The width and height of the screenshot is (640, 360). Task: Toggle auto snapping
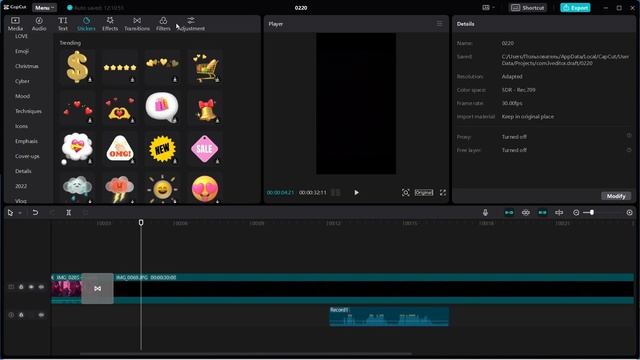pyautogui.click(x=526, y=212)
